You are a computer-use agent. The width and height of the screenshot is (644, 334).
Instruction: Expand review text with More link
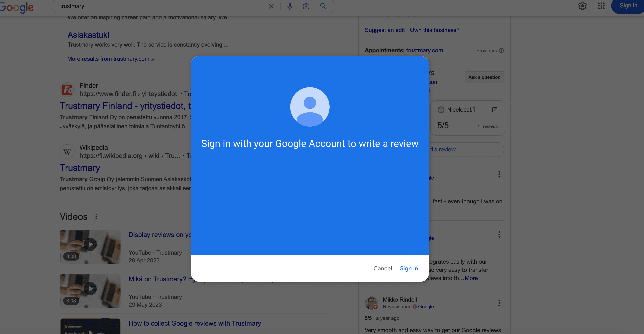click(471, 278)
